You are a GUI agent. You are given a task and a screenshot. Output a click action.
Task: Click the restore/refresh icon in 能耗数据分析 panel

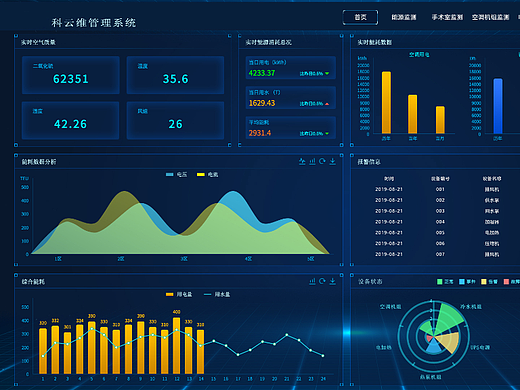click(322, 162)
